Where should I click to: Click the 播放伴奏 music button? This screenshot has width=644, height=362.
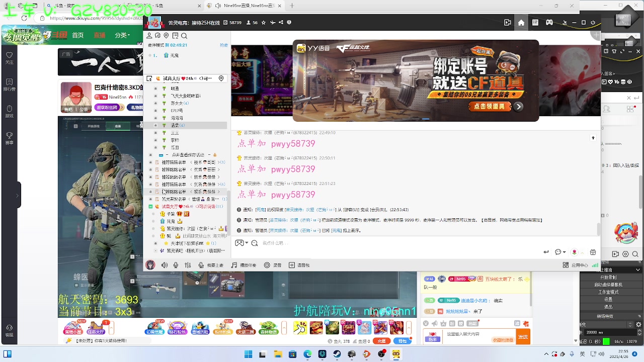pyautogui.click(x=244, y=265)
